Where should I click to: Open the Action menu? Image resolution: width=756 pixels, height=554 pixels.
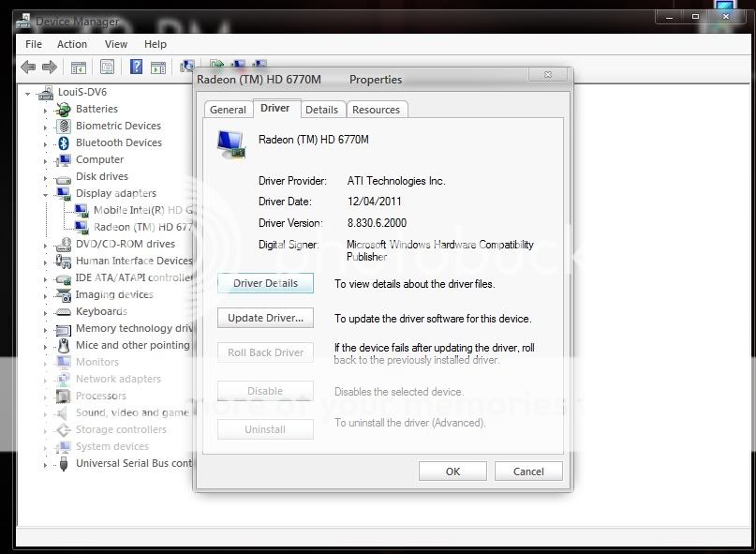click(x=72, y=44)
